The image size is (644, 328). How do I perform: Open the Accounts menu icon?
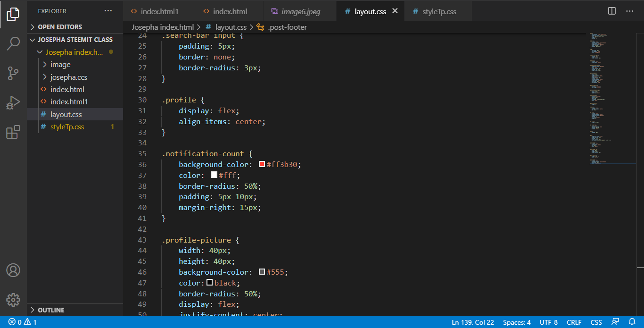tap(13, 270)
